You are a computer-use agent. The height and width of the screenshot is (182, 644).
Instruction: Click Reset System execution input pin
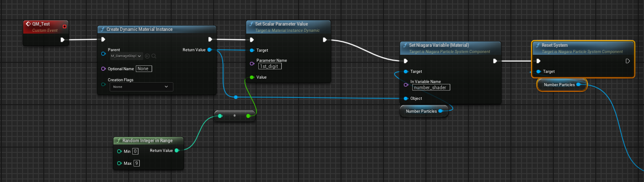(538, 61)
